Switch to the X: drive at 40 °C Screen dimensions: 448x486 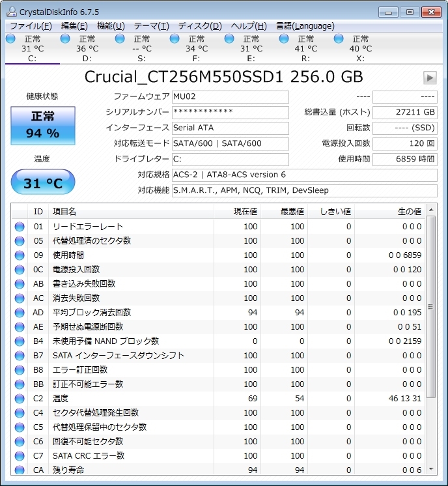(x=360, y=48)
